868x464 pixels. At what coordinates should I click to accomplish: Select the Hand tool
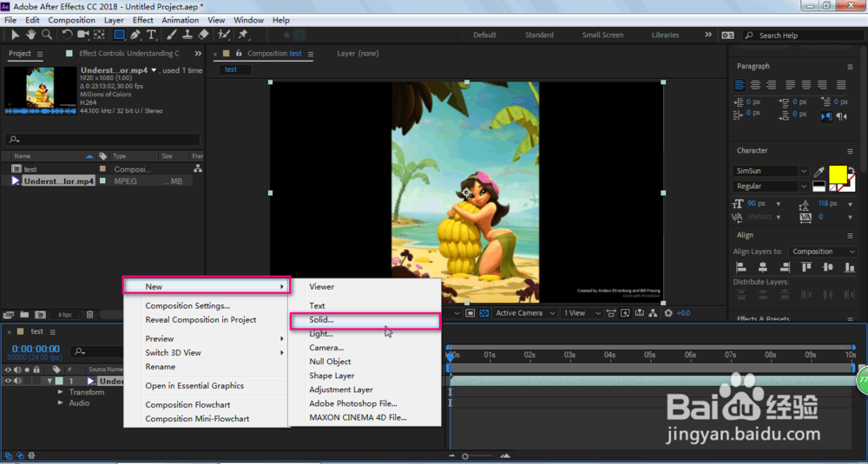pyautogui.click(x=31, y=35)
